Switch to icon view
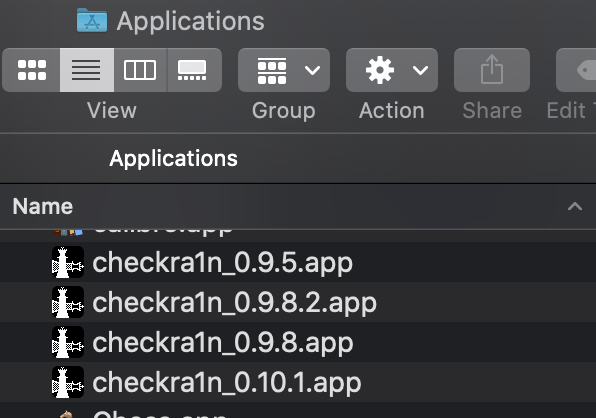 click(x=32, y=70)
